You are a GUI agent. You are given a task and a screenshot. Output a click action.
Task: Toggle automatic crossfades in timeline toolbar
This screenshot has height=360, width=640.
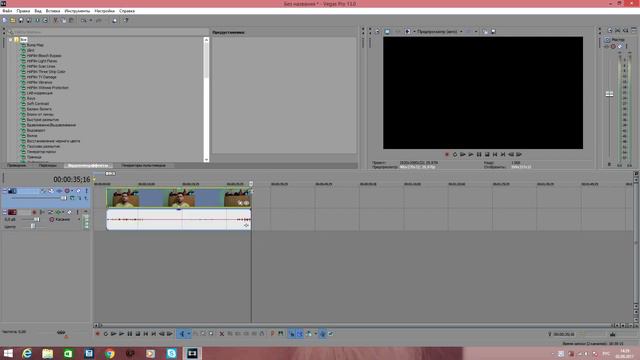[x=300, y=334]
